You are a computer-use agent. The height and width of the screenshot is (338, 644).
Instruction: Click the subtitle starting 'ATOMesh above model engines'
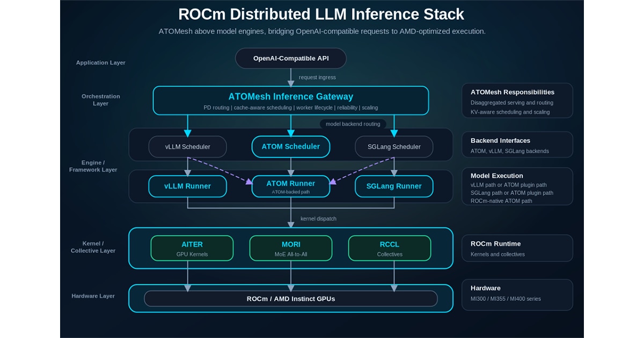pos(322,31)
